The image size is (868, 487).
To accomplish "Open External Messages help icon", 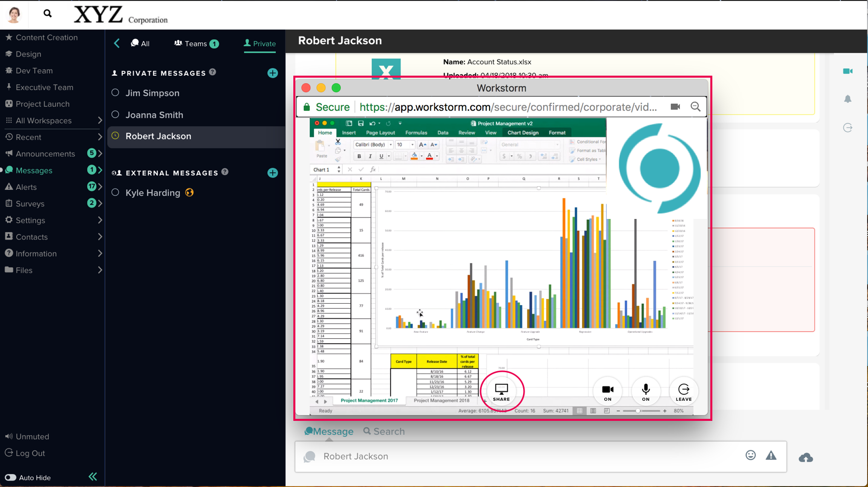I will pyautogui.click(x=225, y=172).
